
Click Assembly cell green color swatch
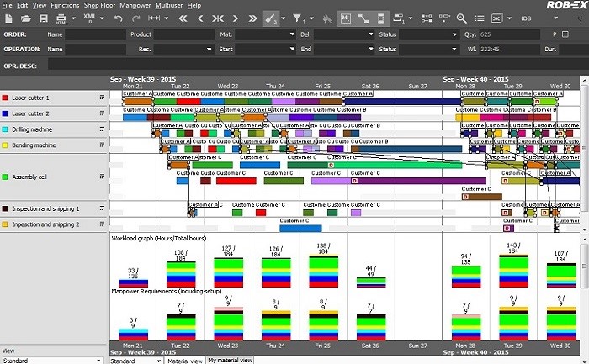click(5, 177)
